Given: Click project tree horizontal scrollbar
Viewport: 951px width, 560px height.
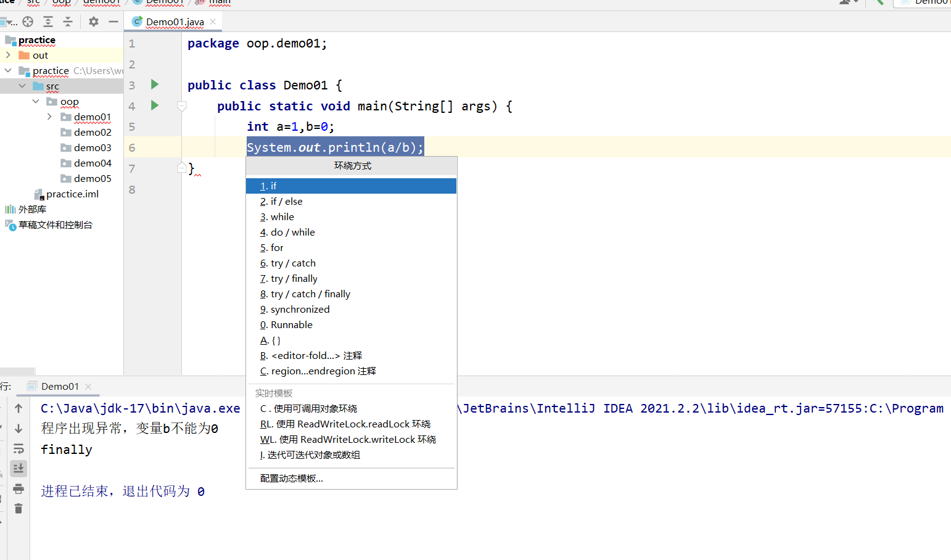Looking at the screenshot, I should [x=17, y=371].
